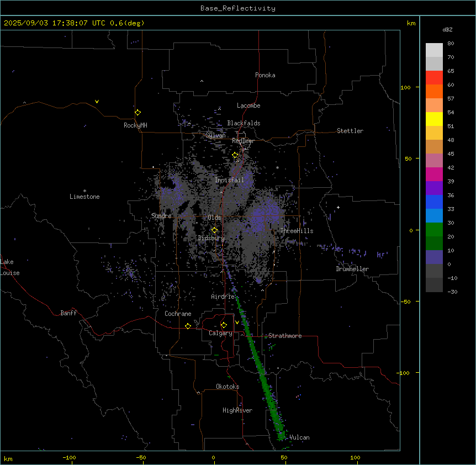This screenshot has width=476, height=465.
Task: Click the Calgary city label
Action: 220,333
